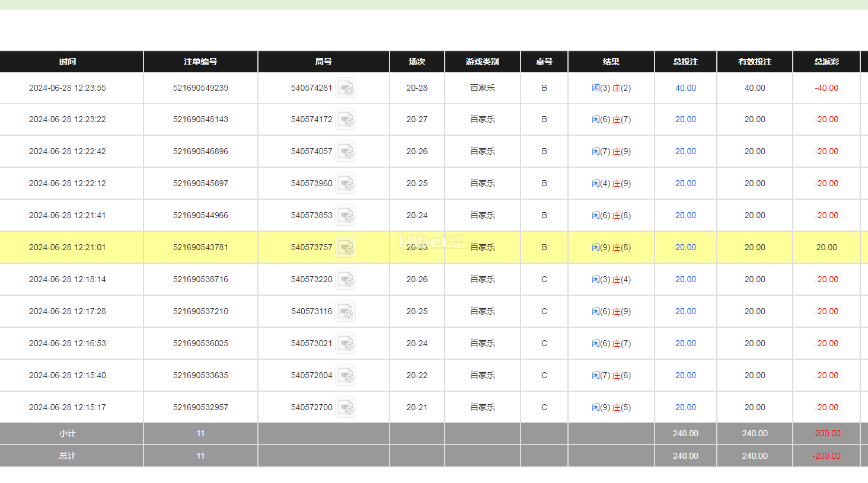This screenshot has width=868, height=483.
Task: Open total bet link for order 521690546896
Action: [x=685, y=151]
